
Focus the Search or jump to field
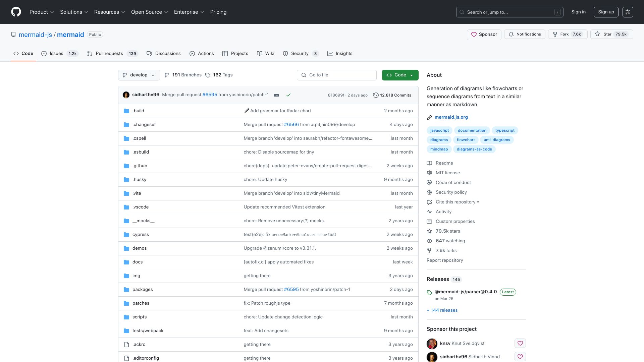[510, 12]
